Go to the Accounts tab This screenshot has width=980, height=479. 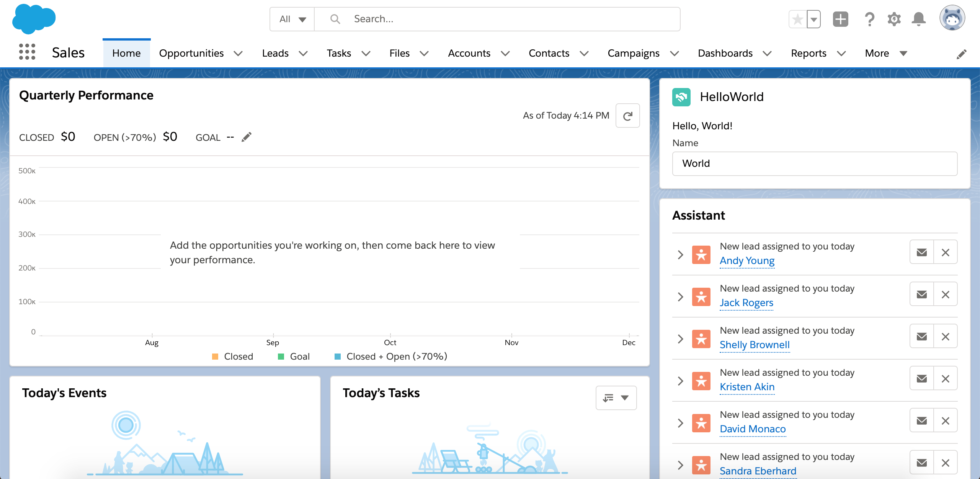pyautogui.click(x=469, y=53)
